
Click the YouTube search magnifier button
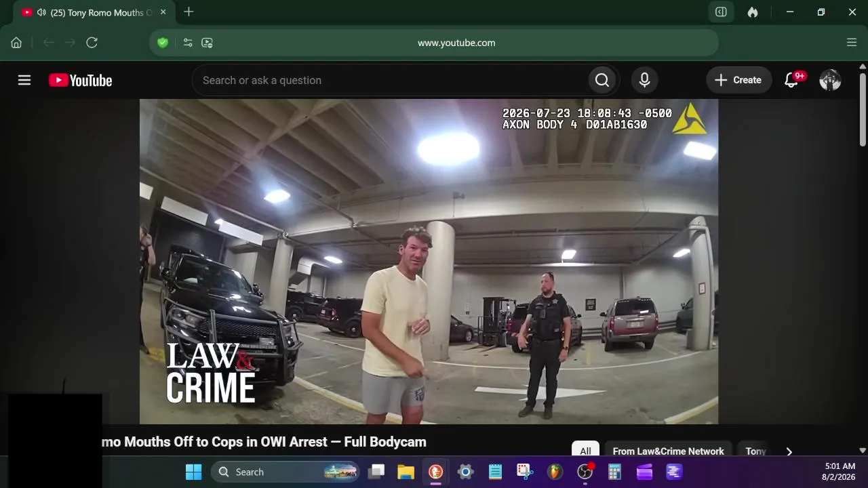(x=602, y=80)
